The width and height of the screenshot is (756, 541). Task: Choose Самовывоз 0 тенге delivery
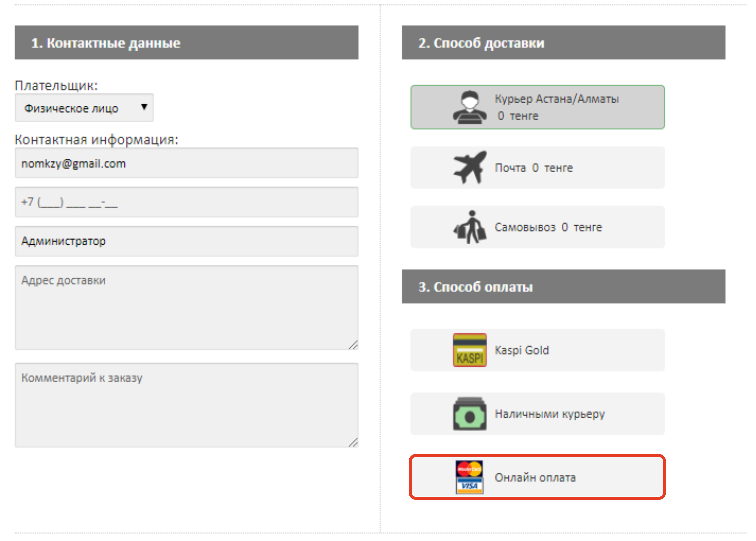click(x=538, y=227)
